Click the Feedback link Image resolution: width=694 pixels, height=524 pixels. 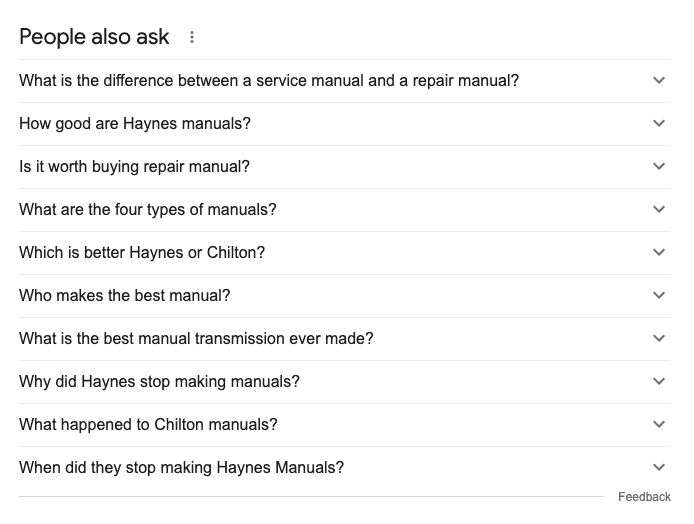[x=644, y=497]
